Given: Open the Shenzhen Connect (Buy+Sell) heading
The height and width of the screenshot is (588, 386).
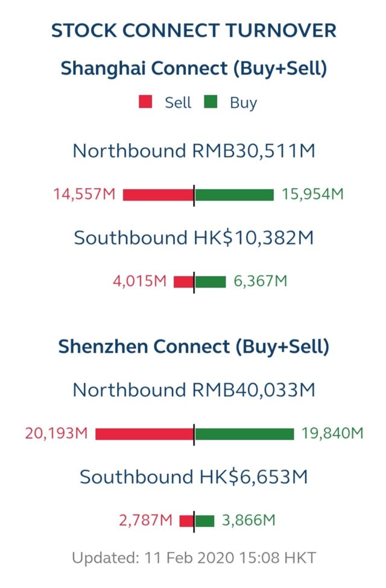Looking at the screenshot, I should (x=194, y=347).
